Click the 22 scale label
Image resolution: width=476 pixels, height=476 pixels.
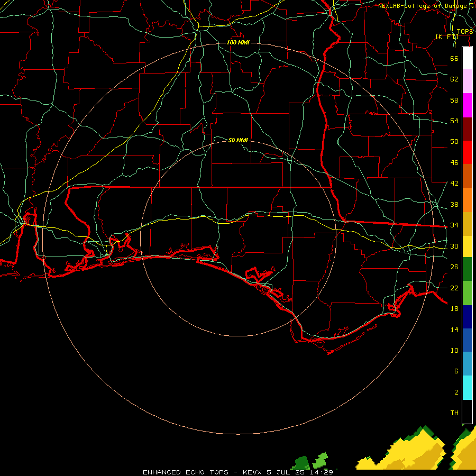click(x=454, y=288)
